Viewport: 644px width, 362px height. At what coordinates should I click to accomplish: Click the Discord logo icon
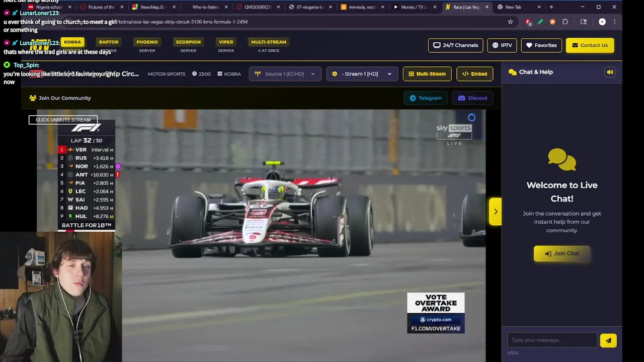click(x=461, y=98)
